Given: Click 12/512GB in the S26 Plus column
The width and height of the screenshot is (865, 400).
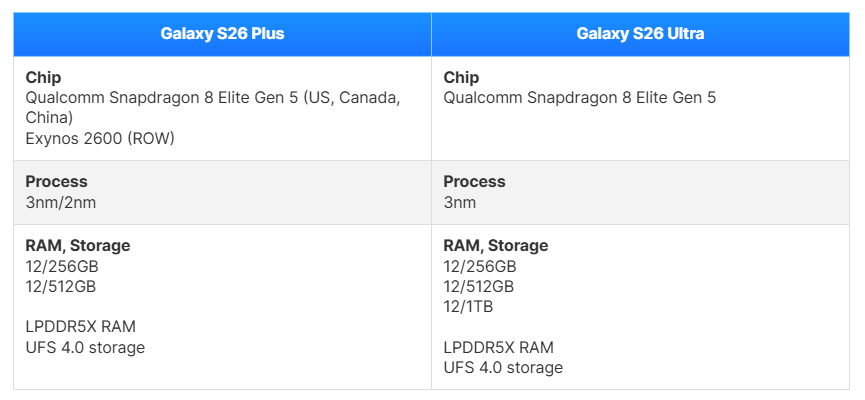Looking at the screenshot, I should (61, 287).
